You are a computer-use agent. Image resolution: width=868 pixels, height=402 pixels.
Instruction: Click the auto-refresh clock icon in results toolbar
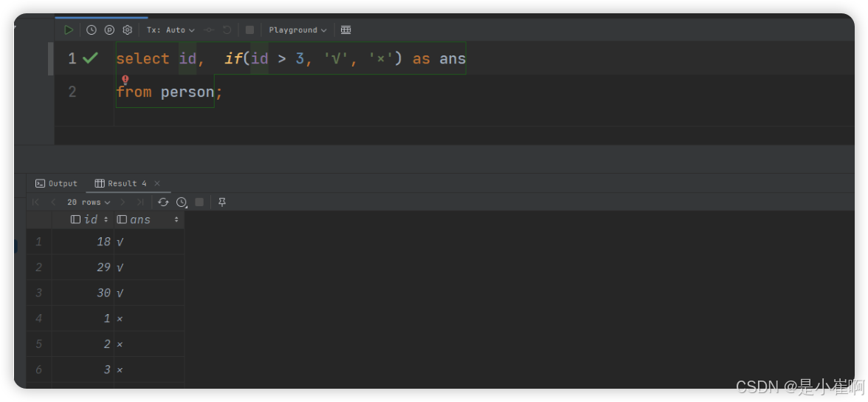click(182, 202)
